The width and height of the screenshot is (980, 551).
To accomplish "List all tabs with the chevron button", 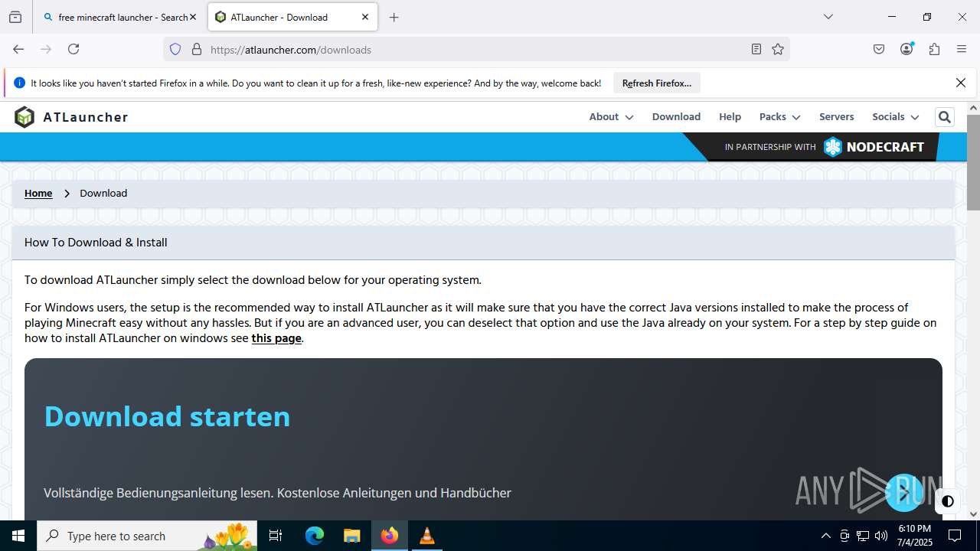I will click(x=828, y=17).
